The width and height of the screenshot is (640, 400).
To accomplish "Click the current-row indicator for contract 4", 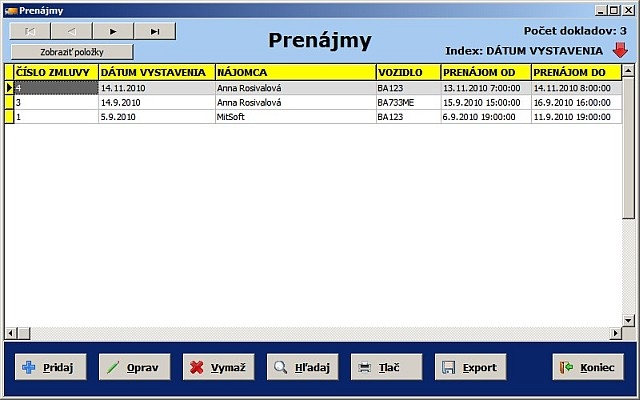I will click(x=9, y=88).
